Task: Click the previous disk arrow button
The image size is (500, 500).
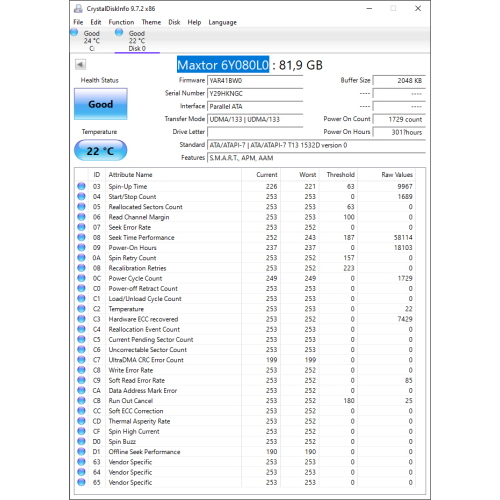Action: pyautogui.click(x=80, y=64)
